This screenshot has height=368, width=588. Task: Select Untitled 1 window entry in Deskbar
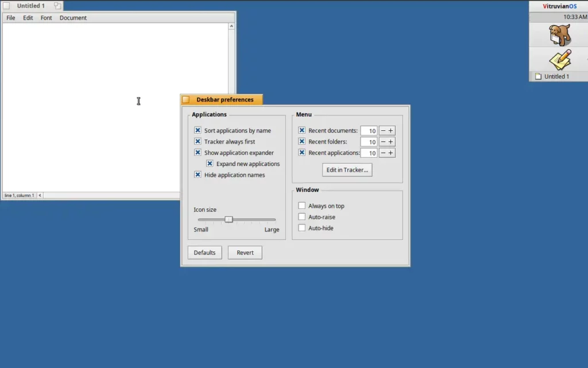point(556,76)
